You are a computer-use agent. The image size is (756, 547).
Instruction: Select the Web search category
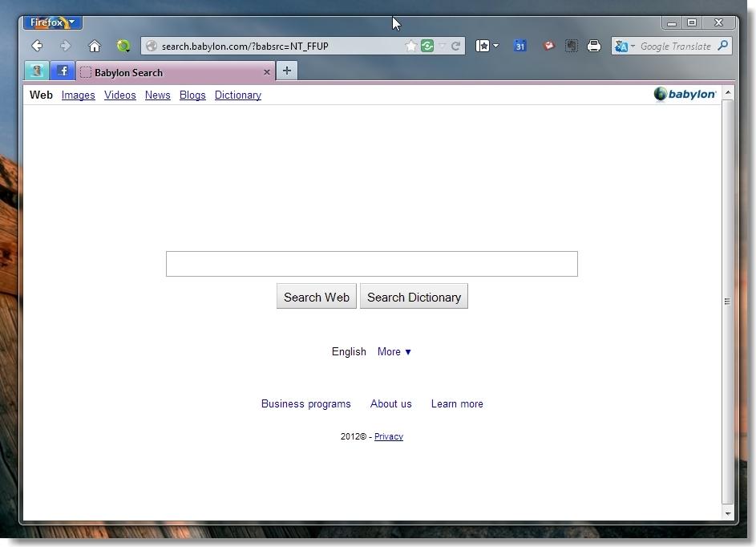pyautogui.click(x=41, y=95)
